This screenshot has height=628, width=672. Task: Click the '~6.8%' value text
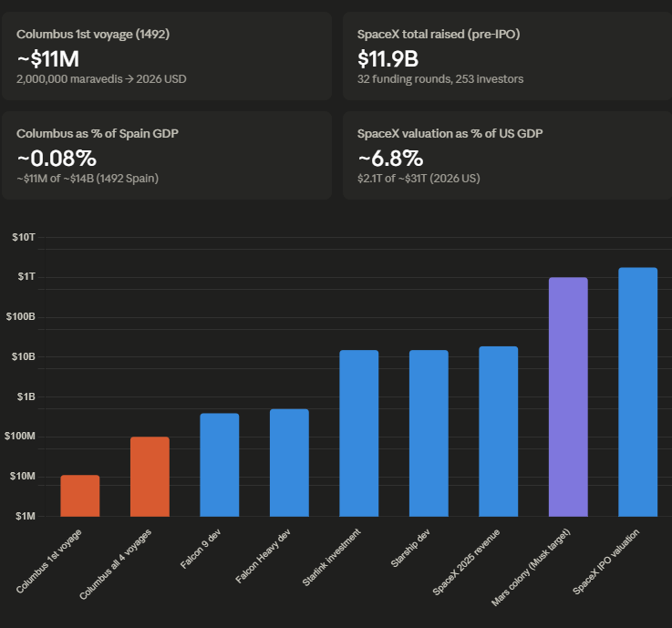390,158
